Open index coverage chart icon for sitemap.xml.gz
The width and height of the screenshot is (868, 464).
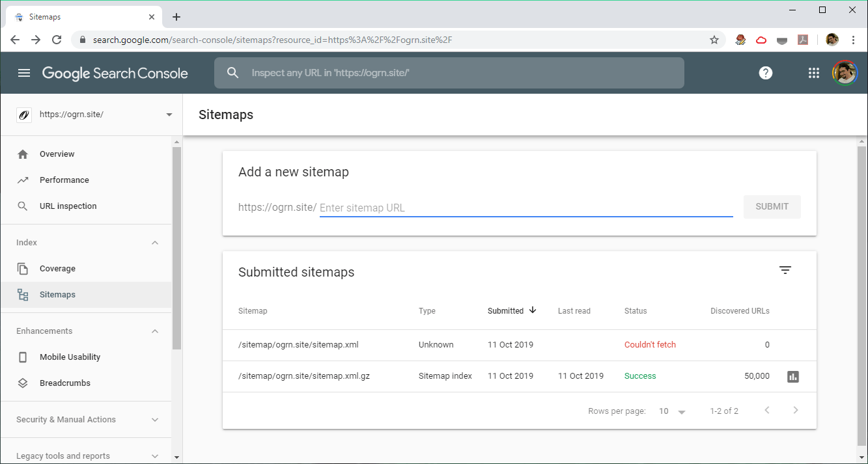792,376
